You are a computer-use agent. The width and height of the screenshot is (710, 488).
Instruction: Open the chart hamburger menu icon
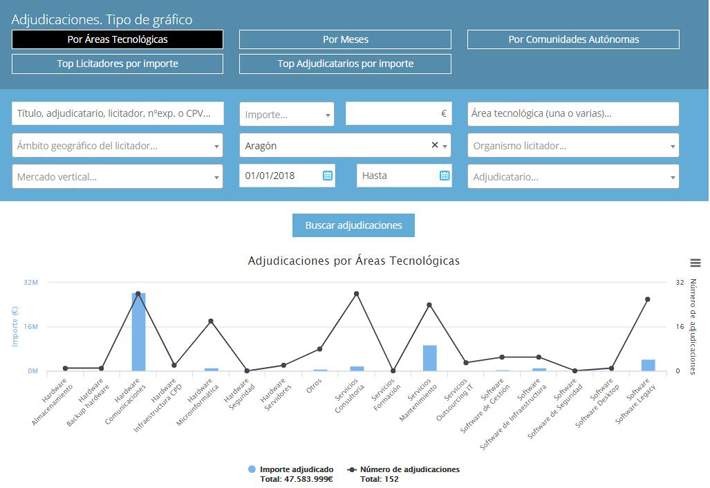[x=696, y=263]
